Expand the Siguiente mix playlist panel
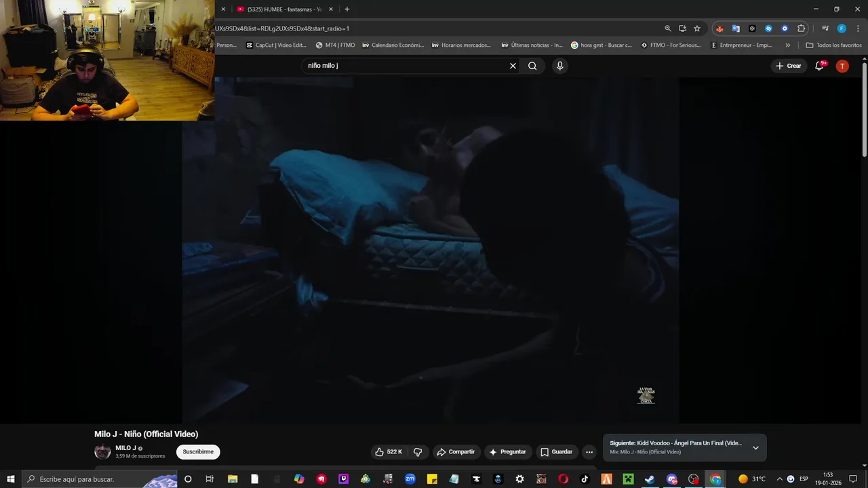 pos(755,447)
